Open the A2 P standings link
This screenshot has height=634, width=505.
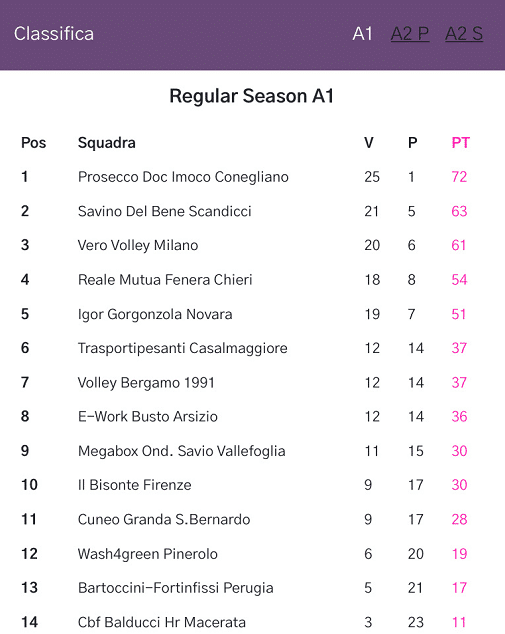pos(410,34)
